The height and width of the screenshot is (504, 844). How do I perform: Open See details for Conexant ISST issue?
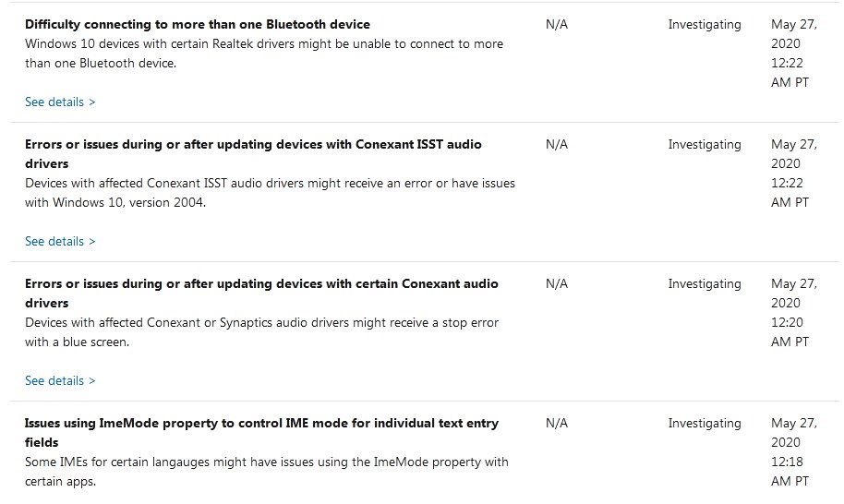coord(60,242)
